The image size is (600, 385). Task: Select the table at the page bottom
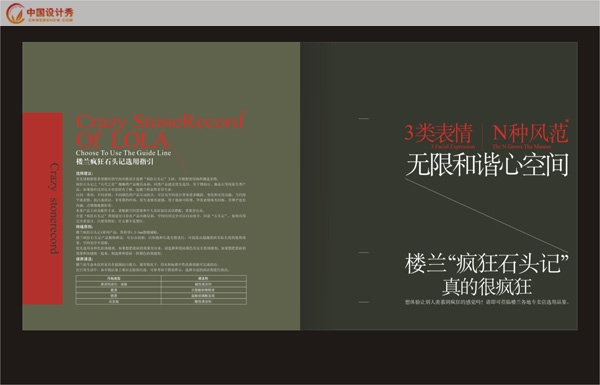(161, 290)
